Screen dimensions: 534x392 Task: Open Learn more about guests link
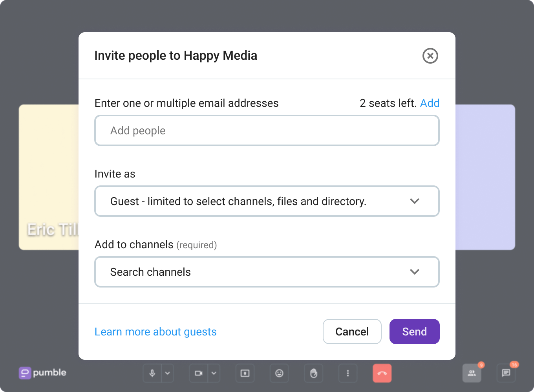point(155,332)
